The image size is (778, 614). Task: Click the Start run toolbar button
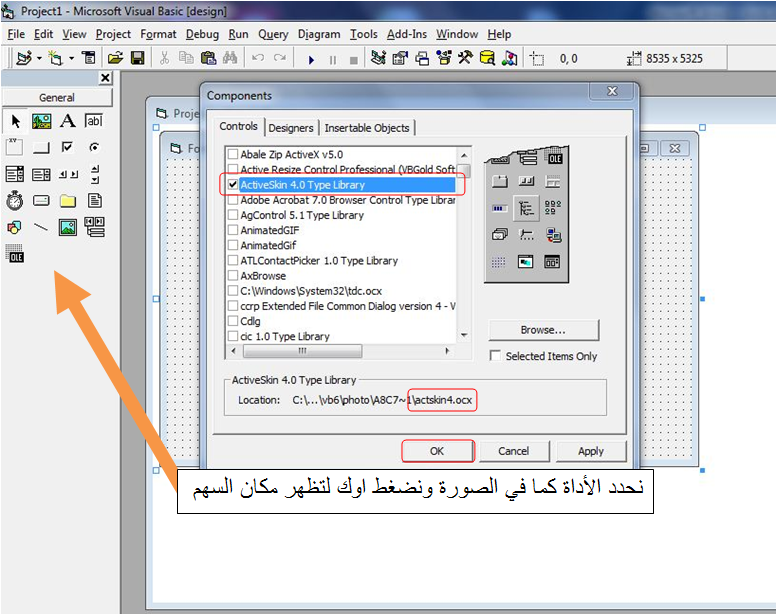click(311, 60)
